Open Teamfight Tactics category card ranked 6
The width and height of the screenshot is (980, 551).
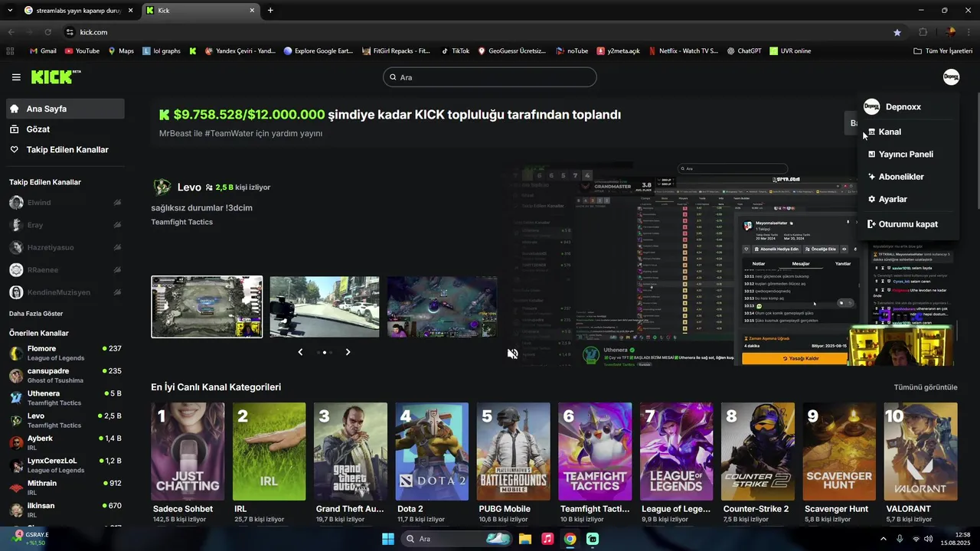point(595,452)
